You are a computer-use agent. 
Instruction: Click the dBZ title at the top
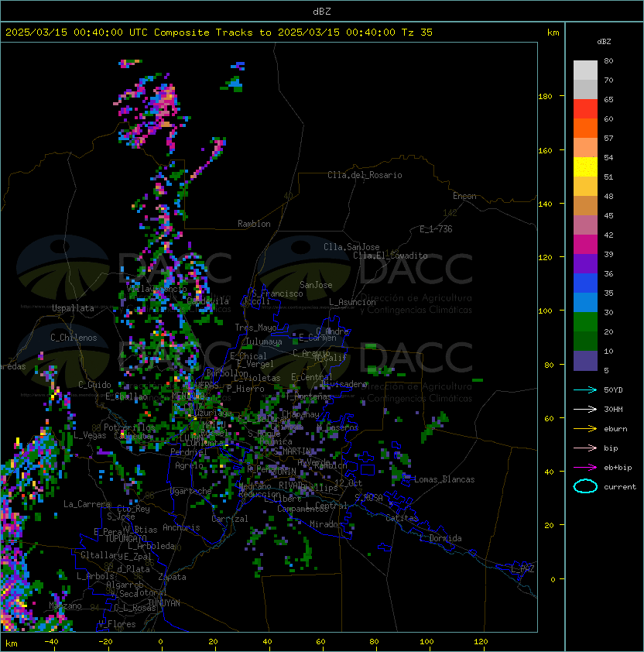coord(322,11)
